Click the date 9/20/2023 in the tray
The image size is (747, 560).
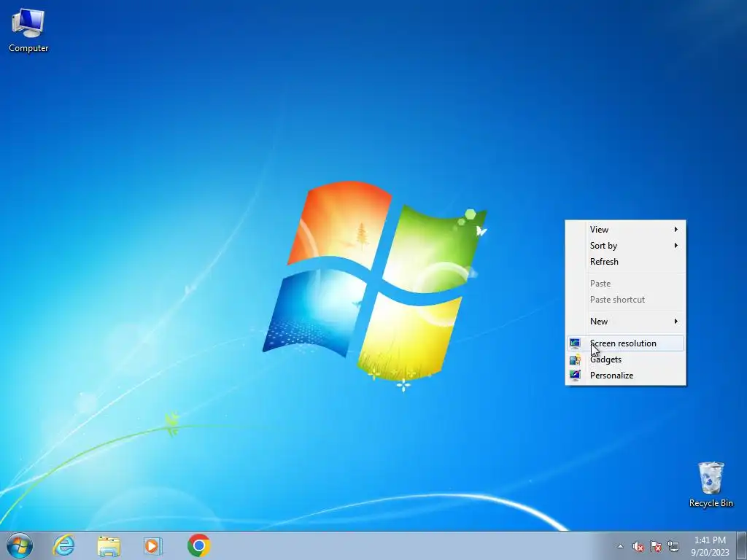coord(710,553)
